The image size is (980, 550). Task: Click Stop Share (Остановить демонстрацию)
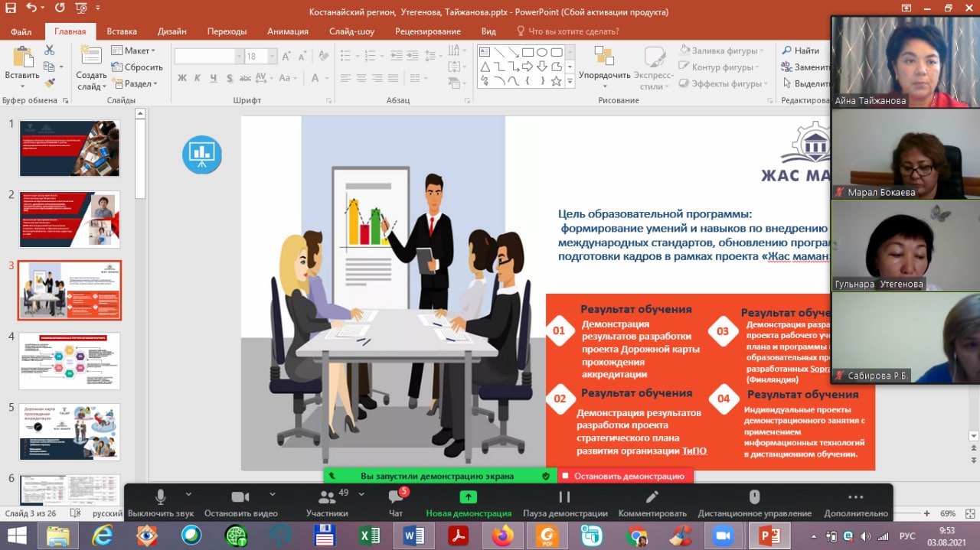point(625,476)
